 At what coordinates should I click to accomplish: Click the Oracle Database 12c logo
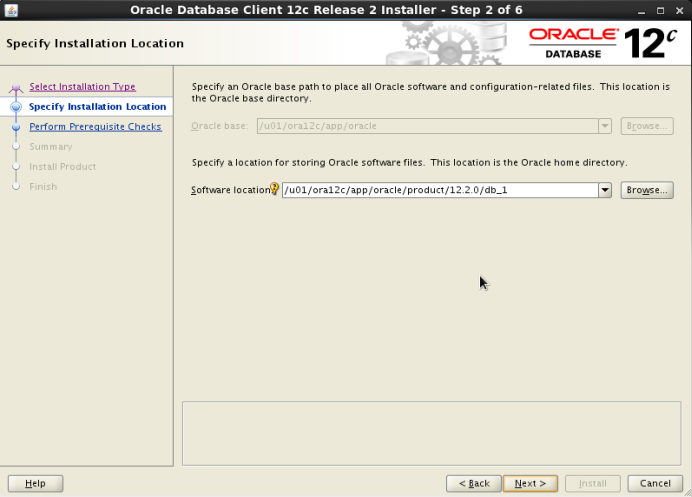603,43
